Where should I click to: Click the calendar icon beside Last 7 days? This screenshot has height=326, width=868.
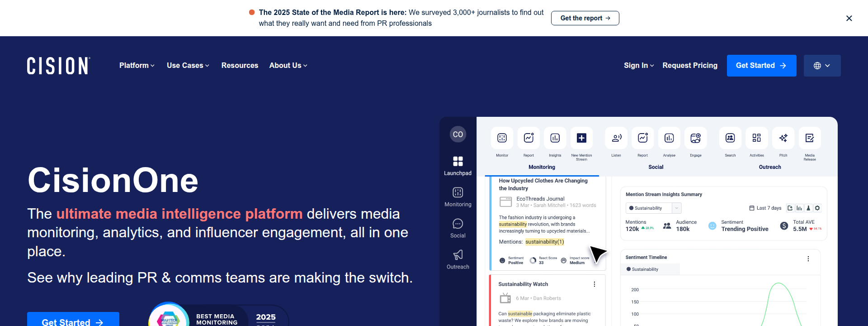click(752, 208)
